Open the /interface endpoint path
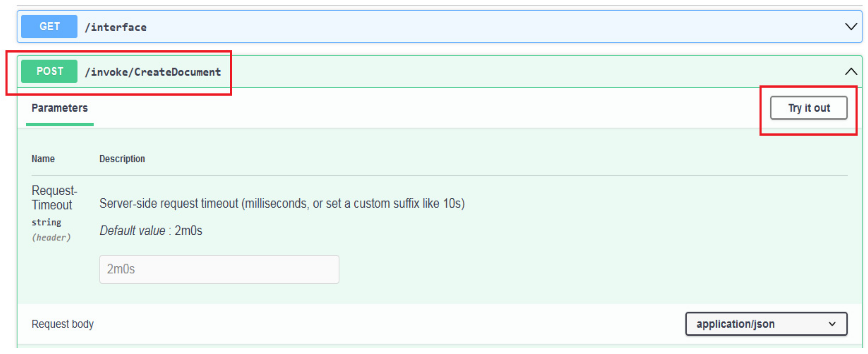The height and width of the screenshot is (354, 868). (x=116, y=27)
